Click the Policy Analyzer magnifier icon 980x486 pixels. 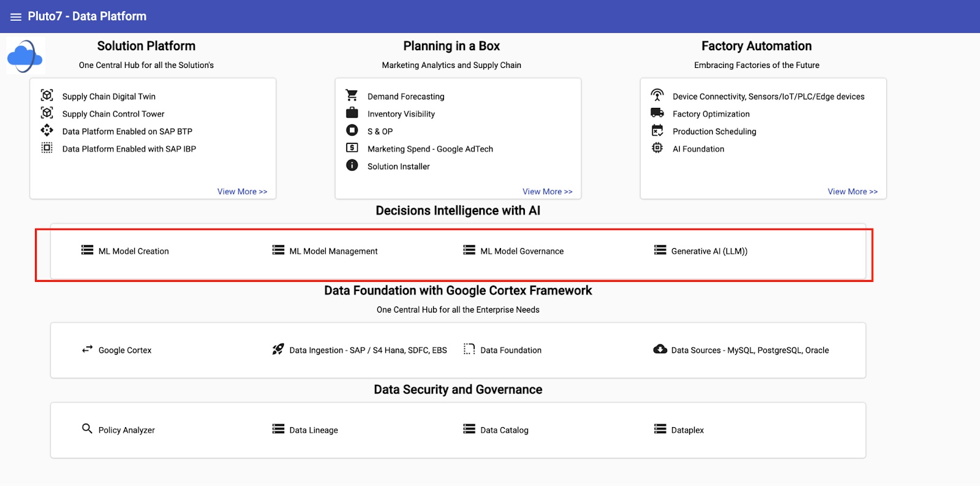click(x=87, y=429)
